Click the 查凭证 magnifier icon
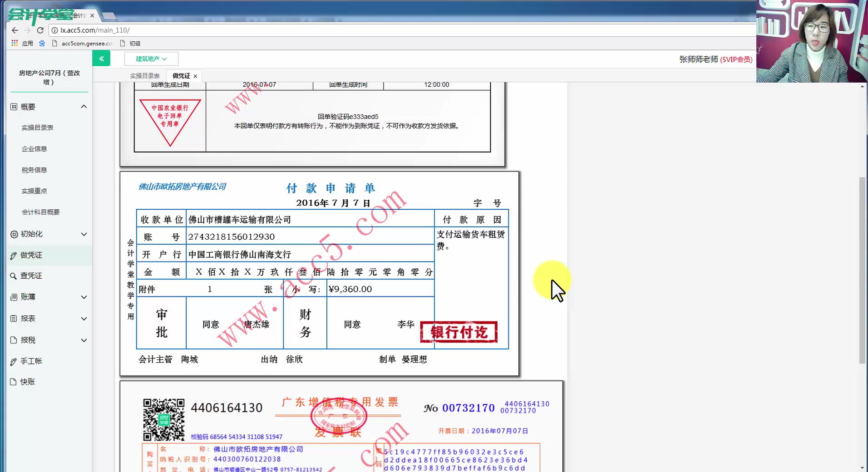 tap(14, 276)
